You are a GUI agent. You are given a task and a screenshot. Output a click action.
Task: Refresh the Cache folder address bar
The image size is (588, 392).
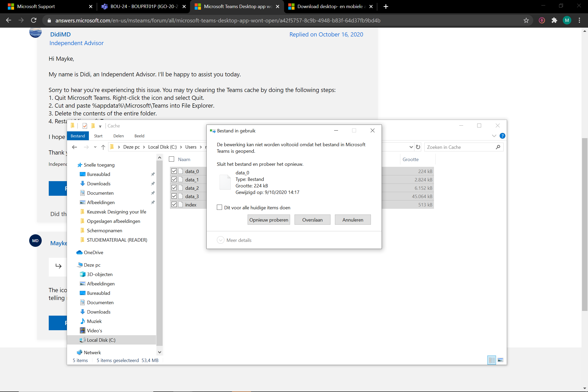pos(418,147)
